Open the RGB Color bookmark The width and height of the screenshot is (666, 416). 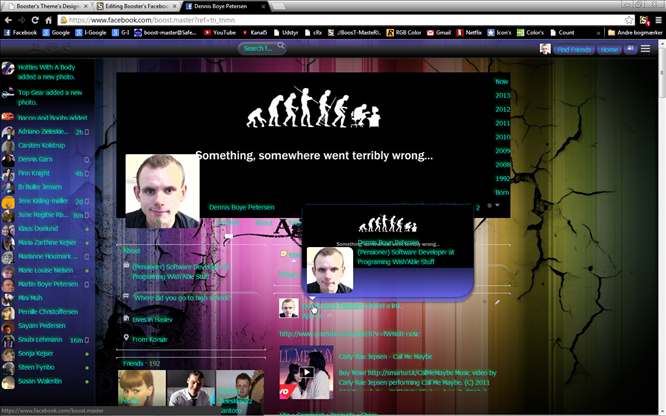[404, 32]
